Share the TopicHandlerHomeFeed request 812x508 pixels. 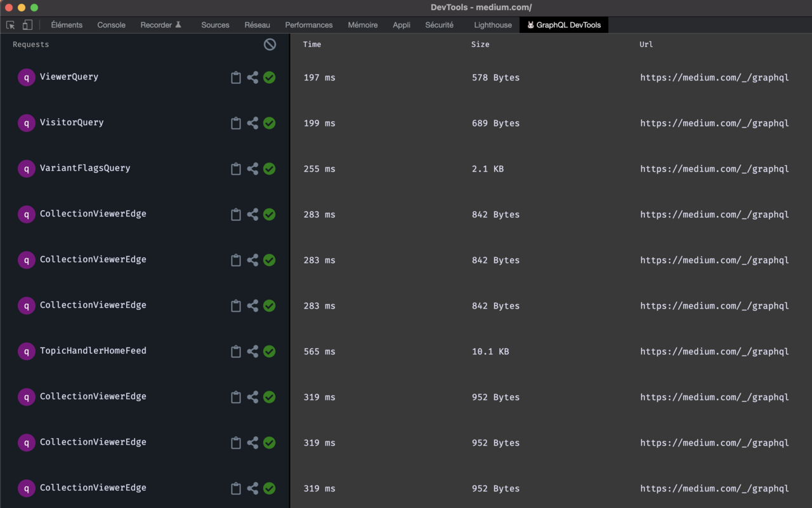pyautogui.click(x=252, y=352)
